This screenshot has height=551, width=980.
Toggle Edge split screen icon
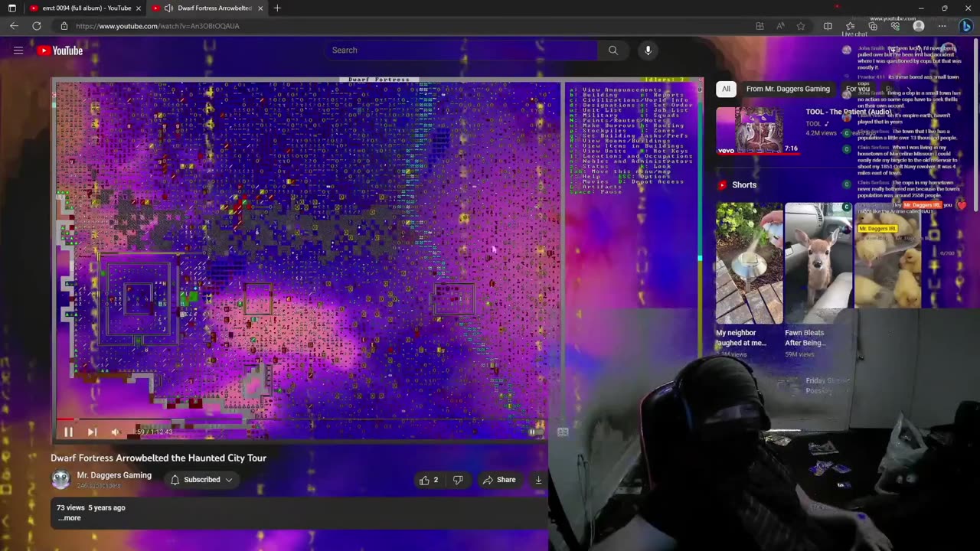(828, 26)
